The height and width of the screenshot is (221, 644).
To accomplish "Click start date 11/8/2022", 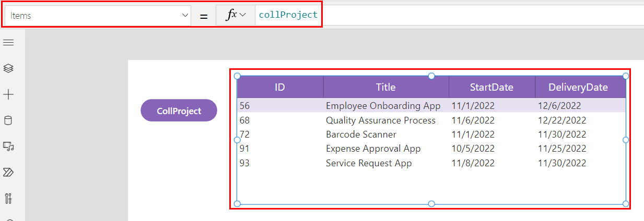I will (473, 163).
